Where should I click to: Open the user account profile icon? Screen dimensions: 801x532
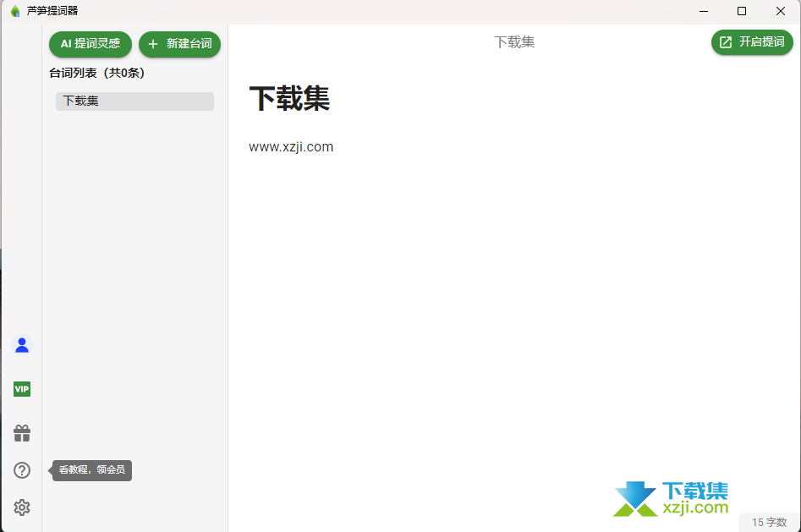(x=22, y=345)
